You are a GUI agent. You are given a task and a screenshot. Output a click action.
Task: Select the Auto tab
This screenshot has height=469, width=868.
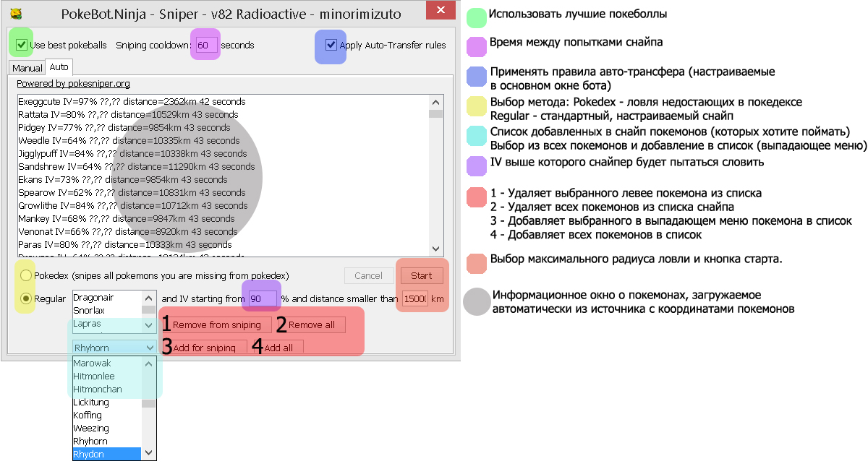59,67
